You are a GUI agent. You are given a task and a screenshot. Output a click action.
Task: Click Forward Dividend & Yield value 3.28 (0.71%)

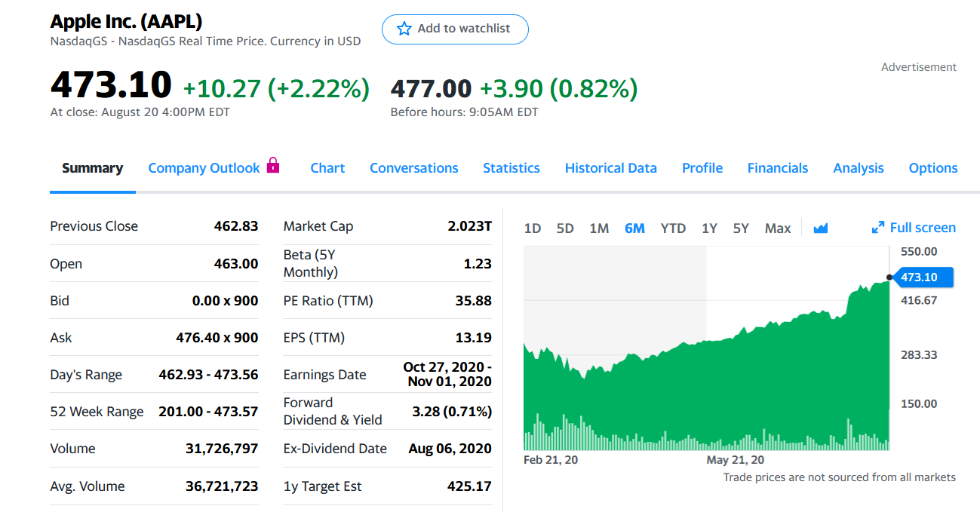point(452,412)
